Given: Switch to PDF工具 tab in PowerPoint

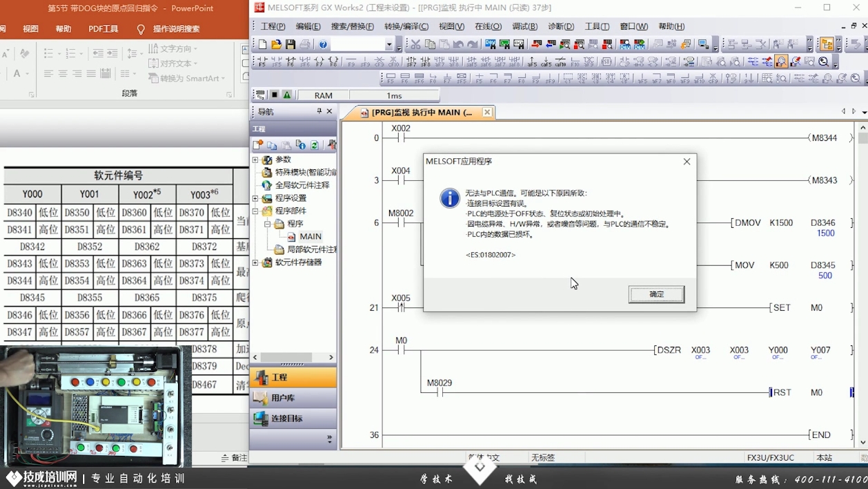Looking at the screenshot, I should (103, 29).
